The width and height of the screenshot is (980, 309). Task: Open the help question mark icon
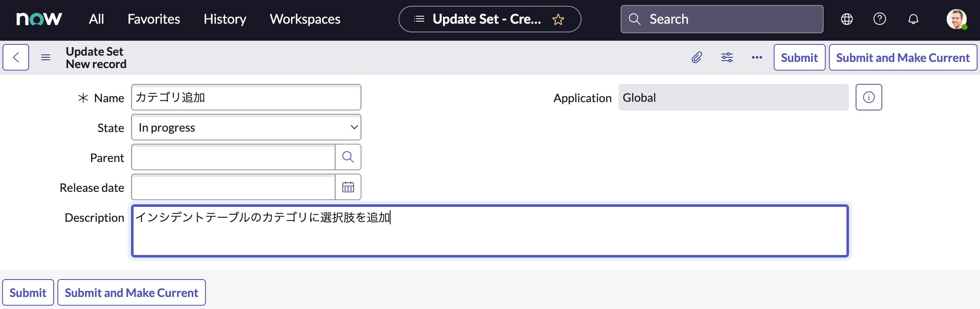tap(879, 19)
